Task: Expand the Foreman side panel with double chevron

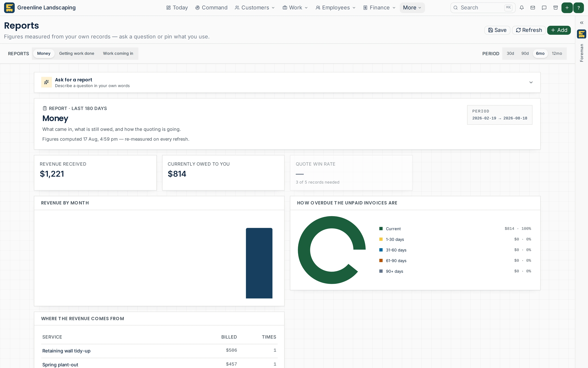Action: 582,23
